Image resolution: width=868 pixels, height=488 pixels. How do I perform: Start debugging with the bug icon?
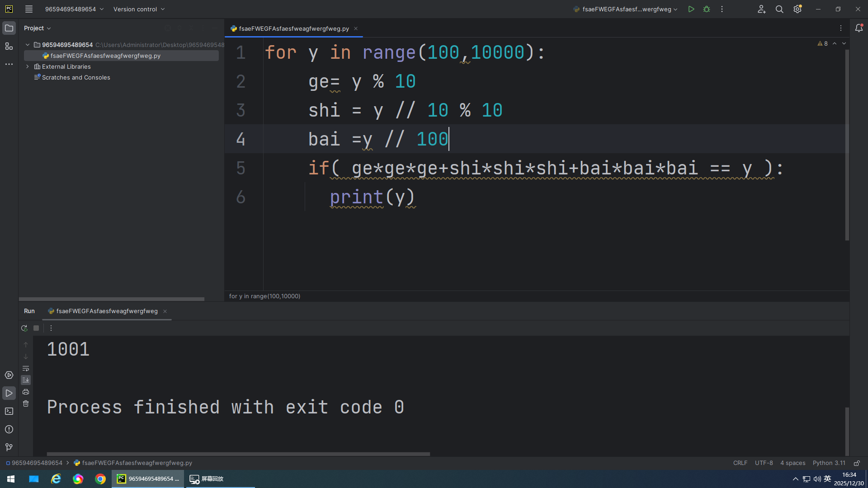[x=707, y=9]
